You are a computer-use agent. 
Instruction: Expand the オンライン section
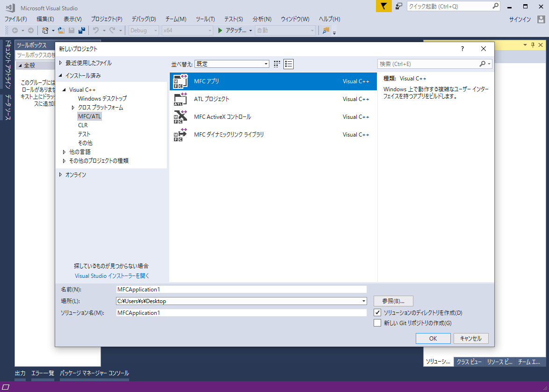[60, 174]
